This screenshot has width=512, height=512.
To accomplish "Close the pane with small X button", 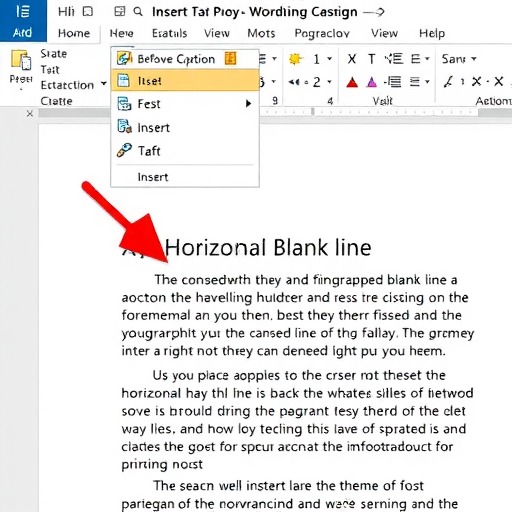I will click(30, 114).
